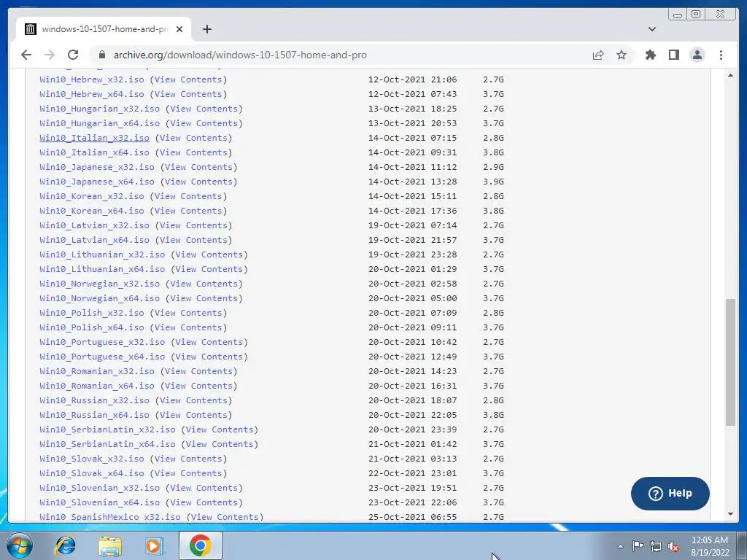The width and height of the screenshot is (747, 560).
Task: Download Win10_Russian_x64.iso
Action: [94, 415]
